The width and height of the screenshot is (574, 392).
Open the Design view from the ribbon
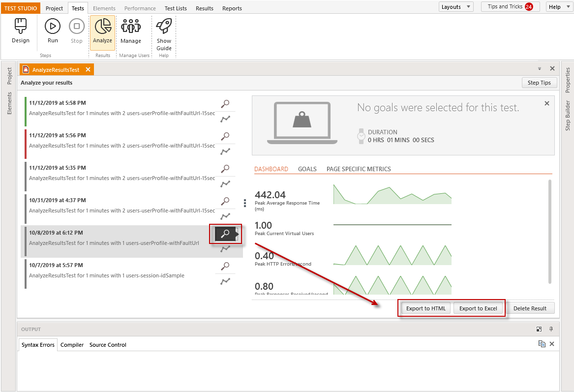coord(21,31)
